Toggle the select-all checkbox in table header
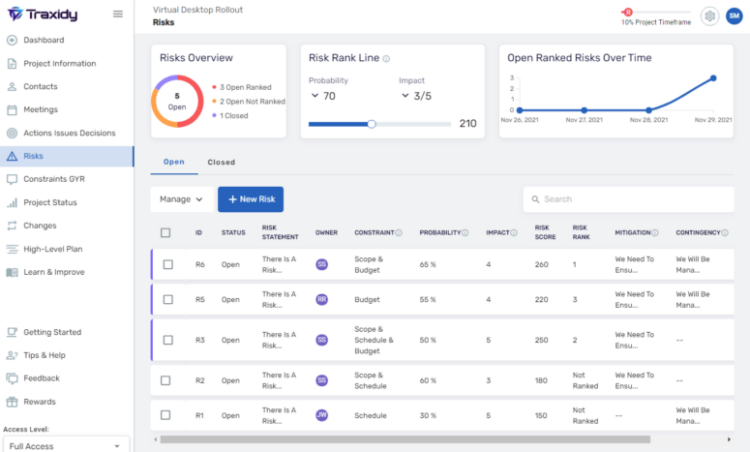Screen dimensions: 750x452 165,233
